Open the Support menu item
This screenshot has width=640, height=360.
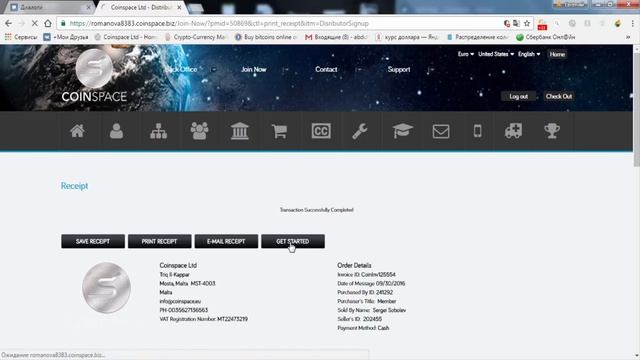tap(399, 69)
